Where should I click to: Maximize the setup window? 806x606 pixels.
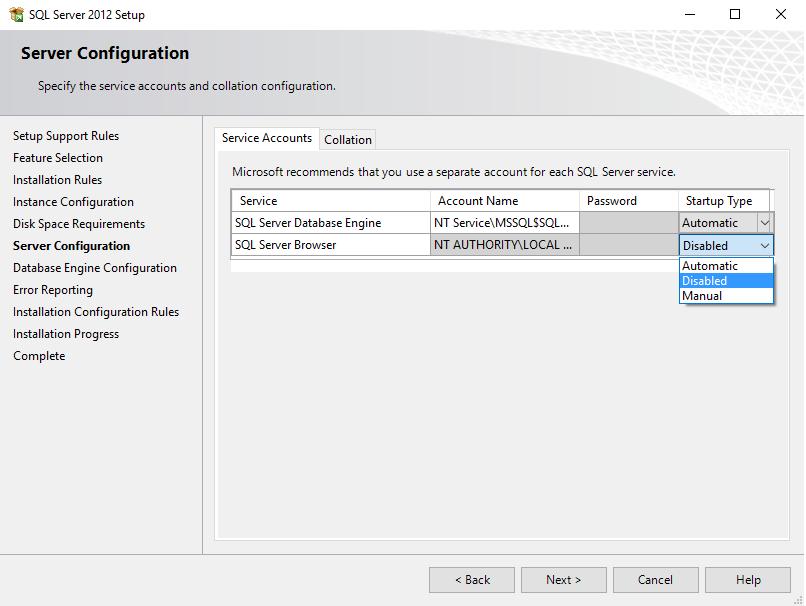735,15
